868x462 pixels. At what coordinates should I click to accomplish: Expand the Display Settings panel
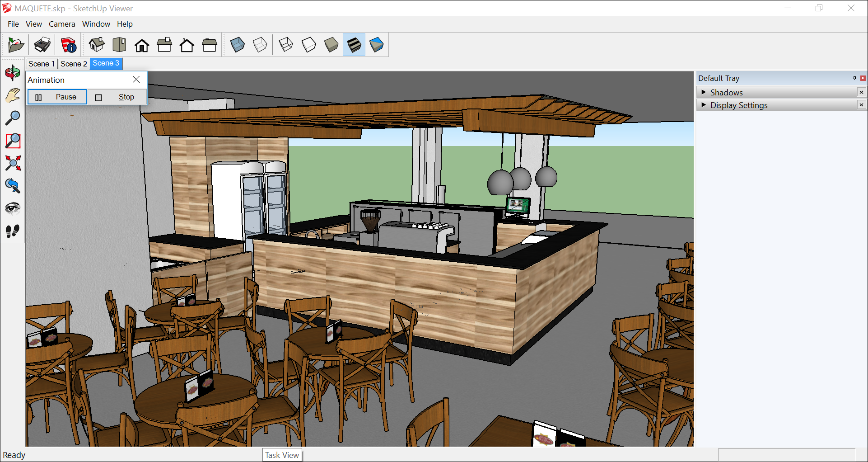[x=739, y=105]
